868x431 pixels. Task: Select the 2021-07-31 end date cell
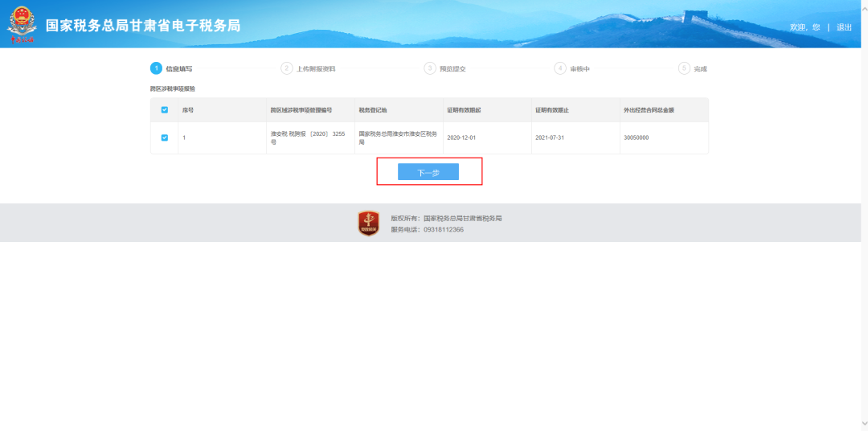click(x=550, y=138)
